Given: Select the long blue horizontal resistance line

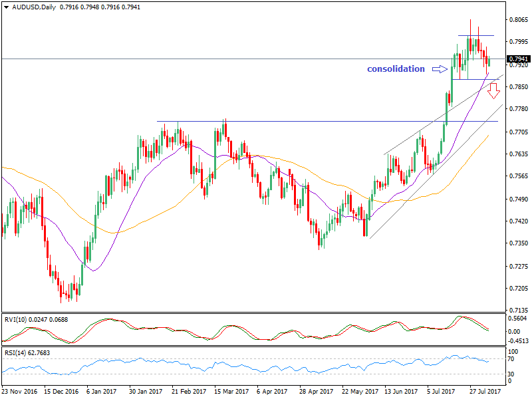Looking at the screenshot, I should (x=299, y=121).
